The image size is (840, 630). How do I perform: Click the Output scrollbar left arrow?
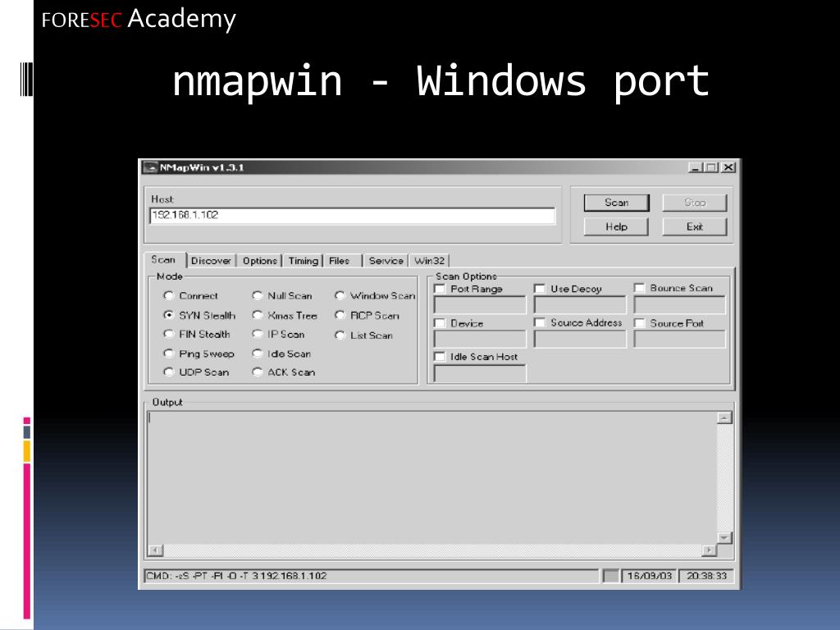click(x=155, y=550)
